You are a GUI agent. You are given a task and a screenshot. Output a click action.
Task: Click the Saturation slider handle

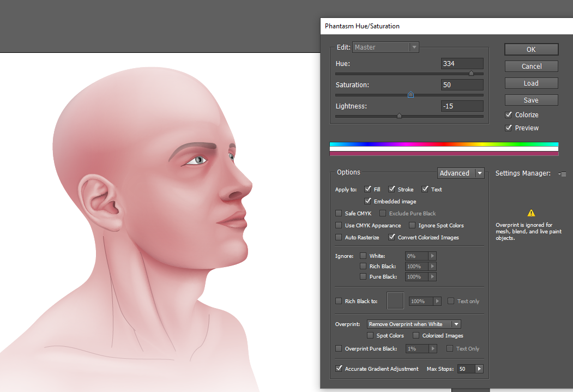pyautogui.click(x=411, y=95)
